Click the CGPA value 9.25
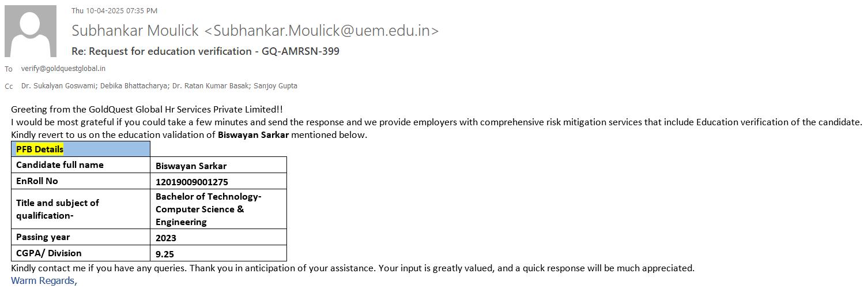 point(165,253)
